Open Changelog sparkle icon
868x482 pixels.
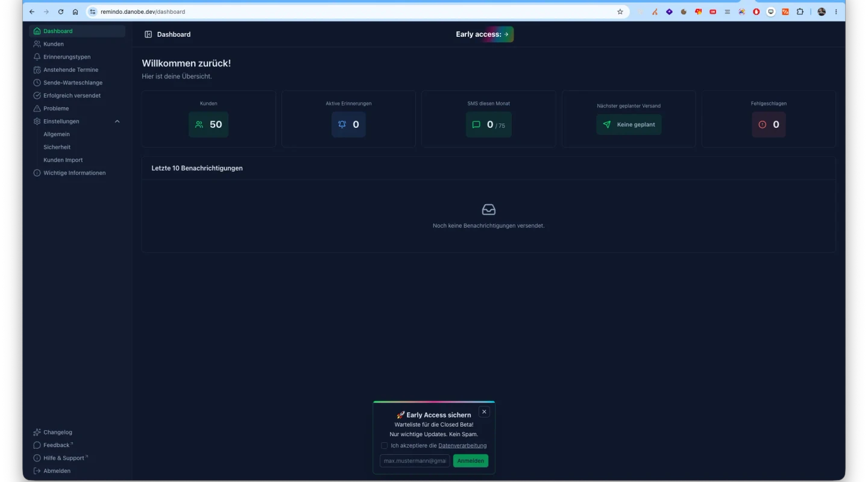click(x=37, y=432)
